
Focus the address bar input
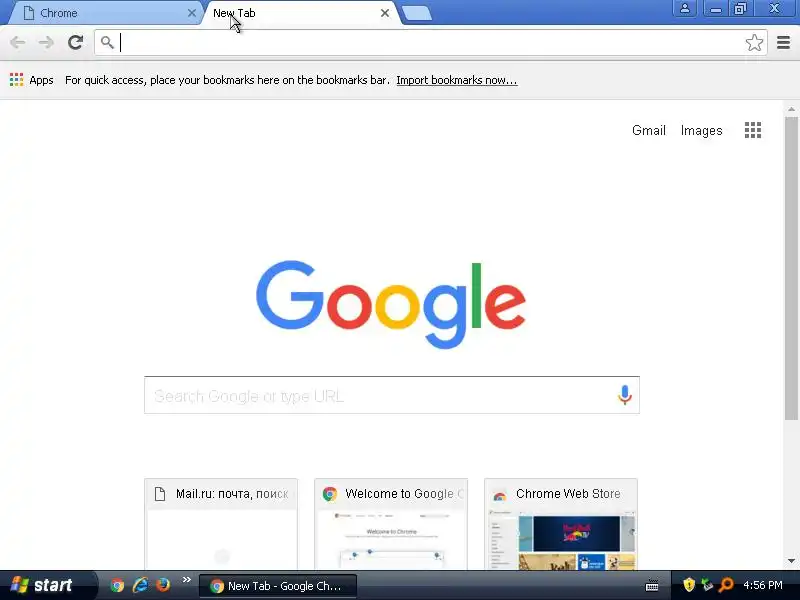[x=430, y=42]
